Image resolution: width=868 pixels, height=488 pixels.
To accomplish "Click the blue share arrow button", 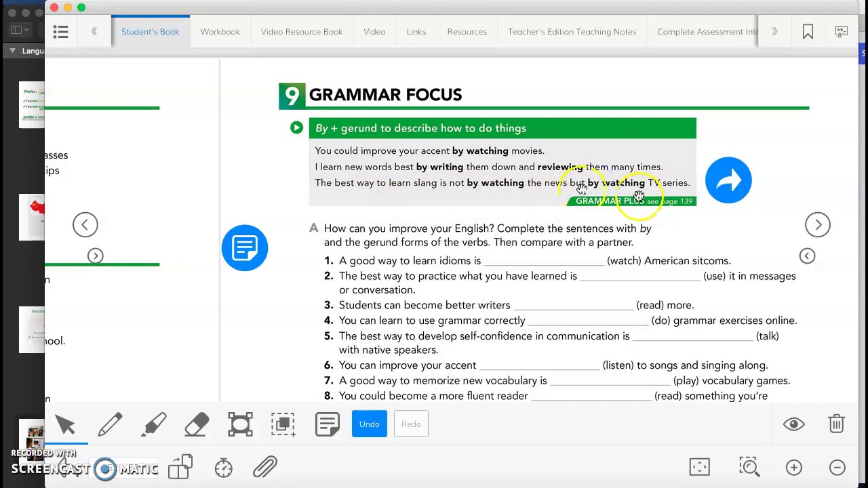I will (728, 180).
